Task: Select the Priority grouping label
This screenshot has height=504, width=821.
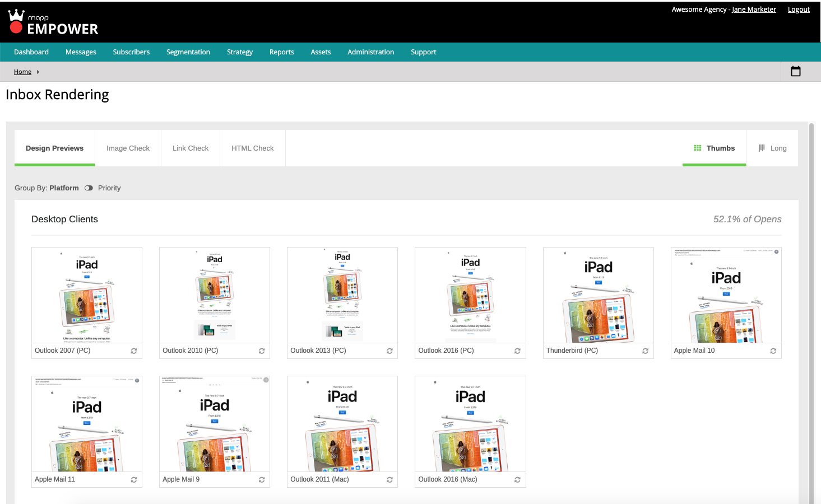Action: pyautogui.click(x=109, y=188)
